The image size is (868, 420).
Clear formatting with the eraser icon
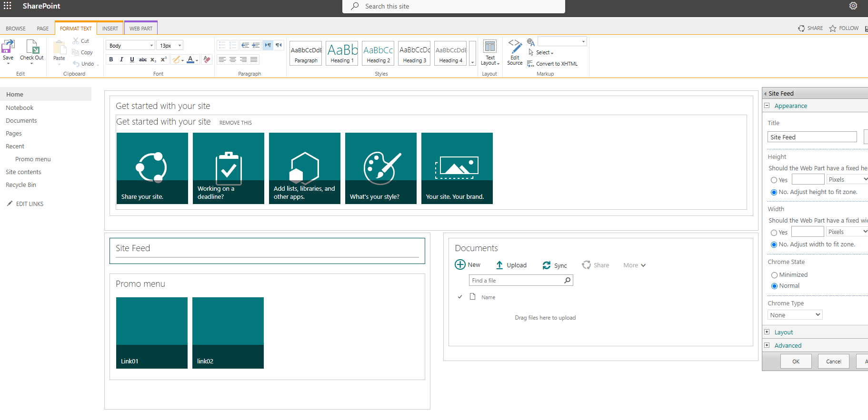tap(207, 59)
